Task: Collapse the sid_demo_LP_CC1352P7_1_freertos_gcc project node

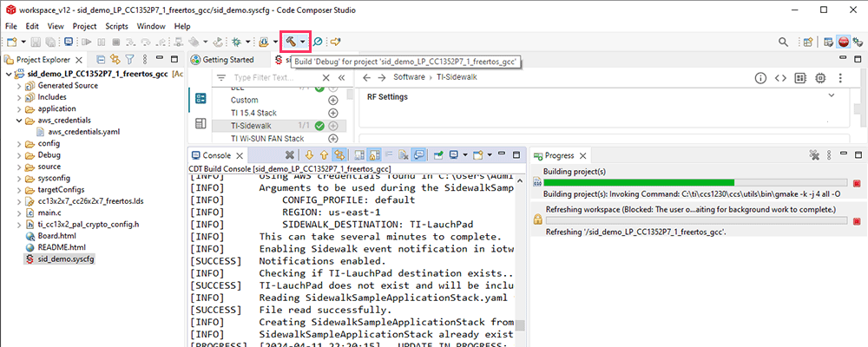Action: pyautogui.click(x=9, y=74)
